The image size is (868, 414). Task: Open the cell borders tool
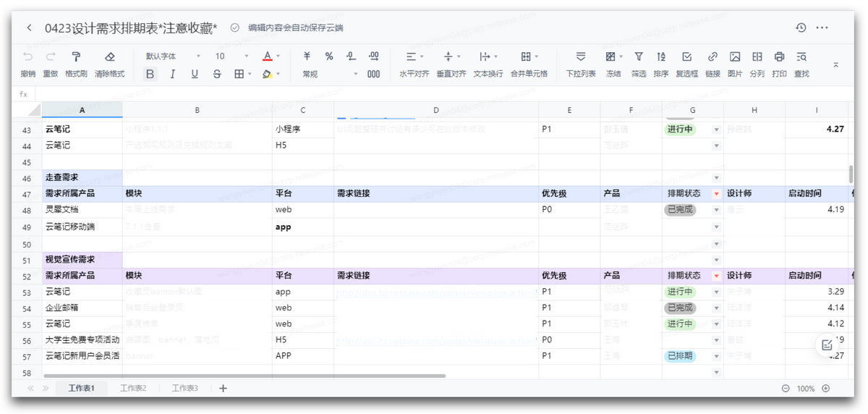tap(239, 74)
